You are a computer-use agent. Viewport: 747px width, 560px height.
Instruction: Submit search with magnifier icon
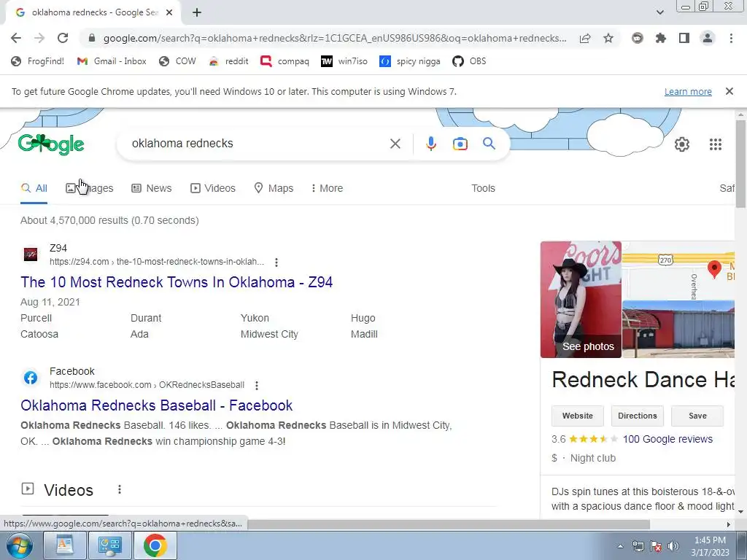[489, 144]
